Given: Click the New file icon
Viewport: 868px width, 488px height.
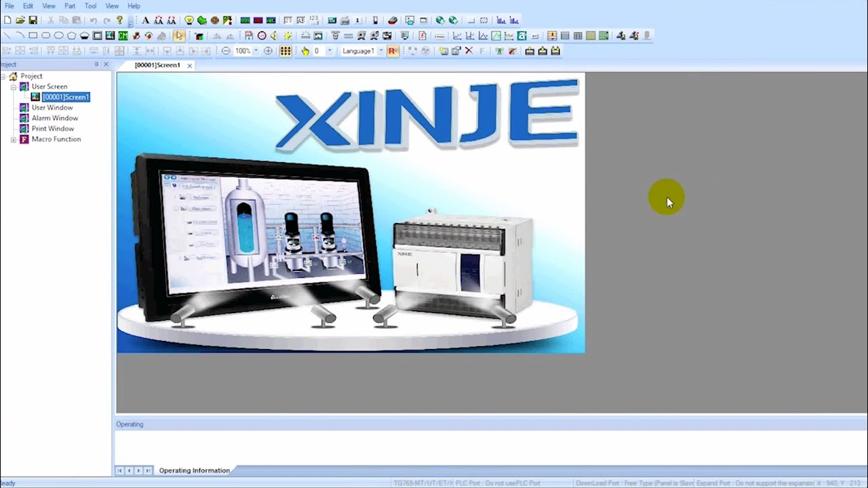Looking at the screenshot, I should (x=7, y=20).
